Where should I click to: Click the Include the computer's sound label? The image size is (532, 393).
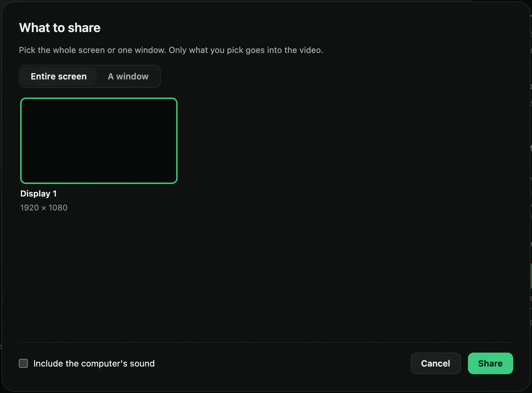94,364
